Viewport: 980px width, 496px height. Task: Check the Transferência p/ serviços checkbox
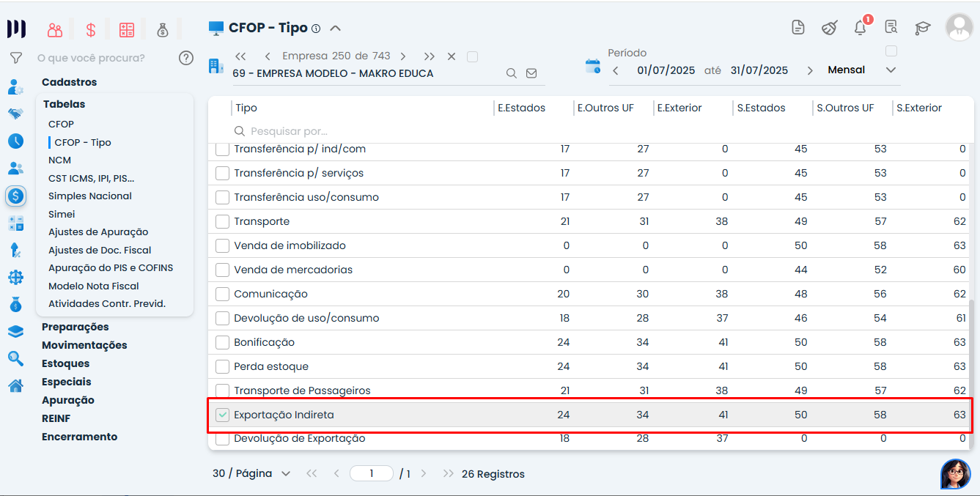tap(223, 173)
